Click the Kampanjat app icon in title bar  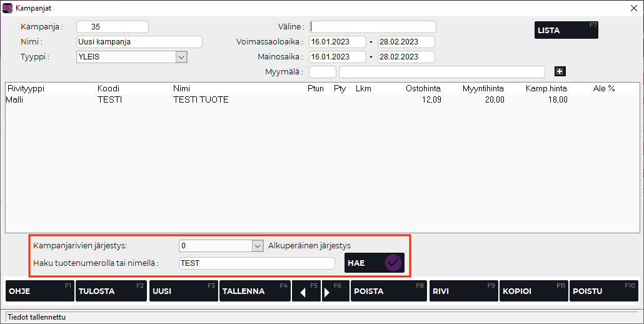tap(8, 8)
